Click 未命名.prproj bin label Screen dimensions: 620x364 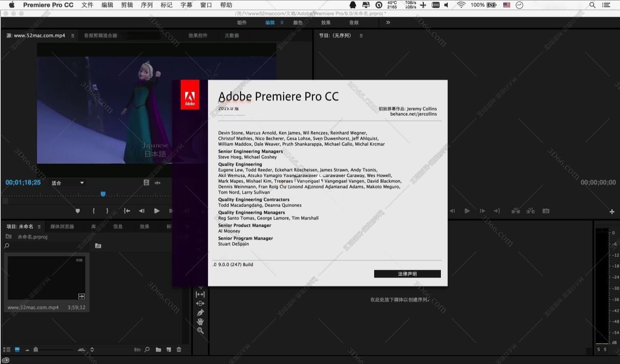(x=32, y=237)
